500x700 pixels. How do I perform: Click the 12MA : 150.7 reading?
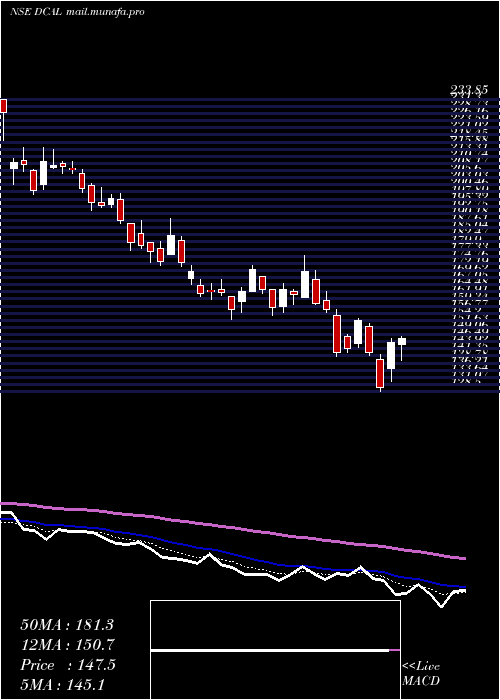point(67,645)
